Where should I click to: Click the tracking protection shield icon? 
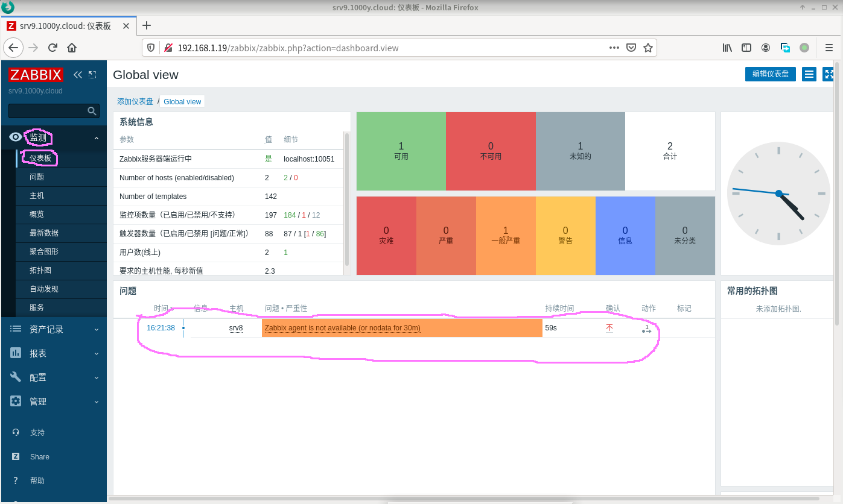point(151,48)
